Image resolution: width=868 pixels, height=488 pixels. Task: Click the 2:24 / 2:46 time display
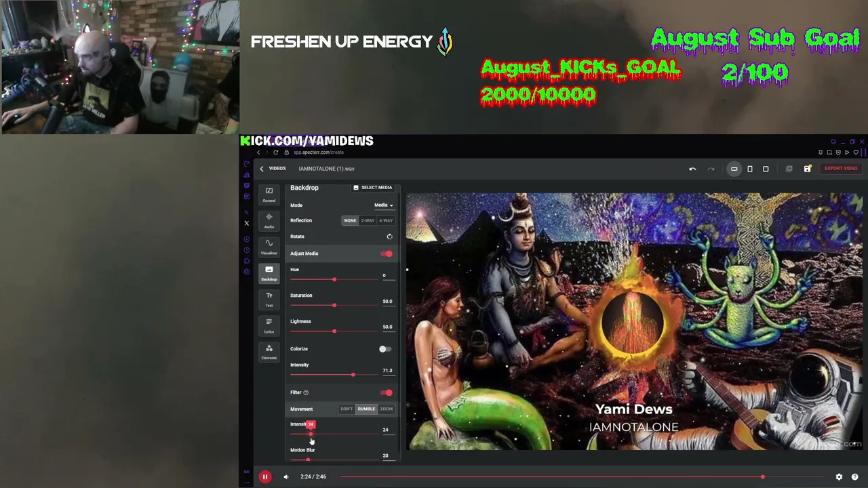(313, 477)
